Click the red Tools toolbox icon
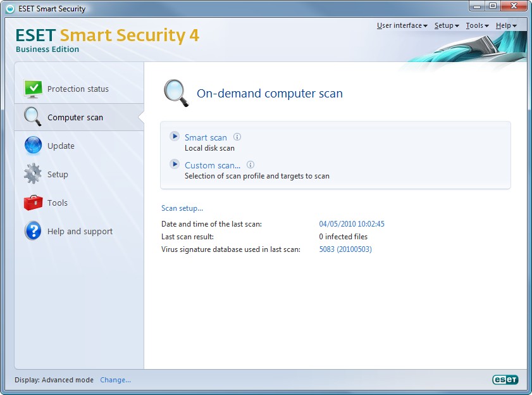The width and height of the screenshot is (532, 395). pos(33,203)
